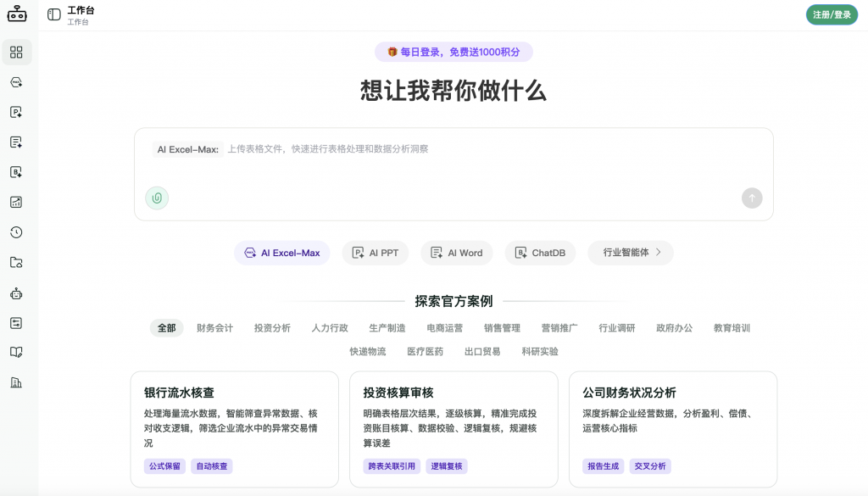
Task: Select the 行业调研 category tab
Action: point(617,328)
